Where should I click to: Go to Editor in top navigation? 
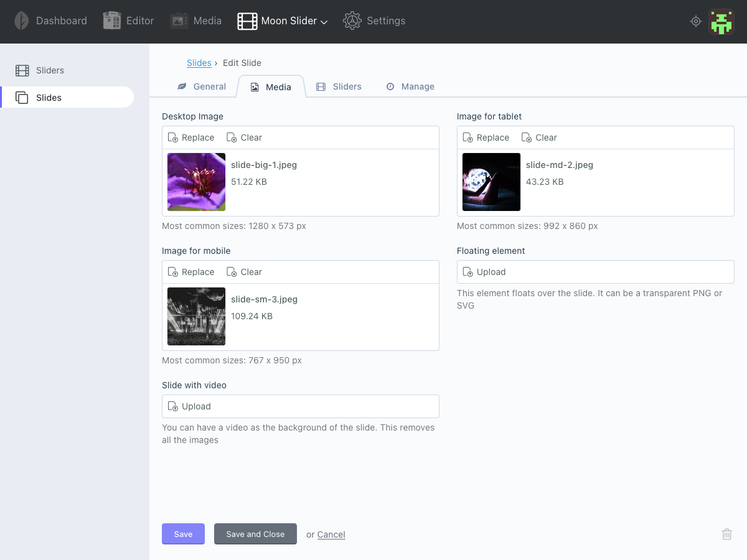click(x=128, y=21)
